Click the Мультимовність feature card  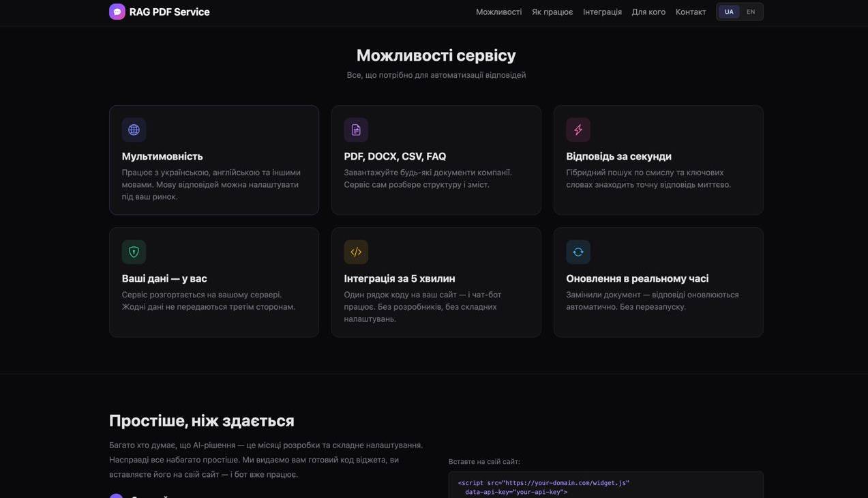point(213,160)
